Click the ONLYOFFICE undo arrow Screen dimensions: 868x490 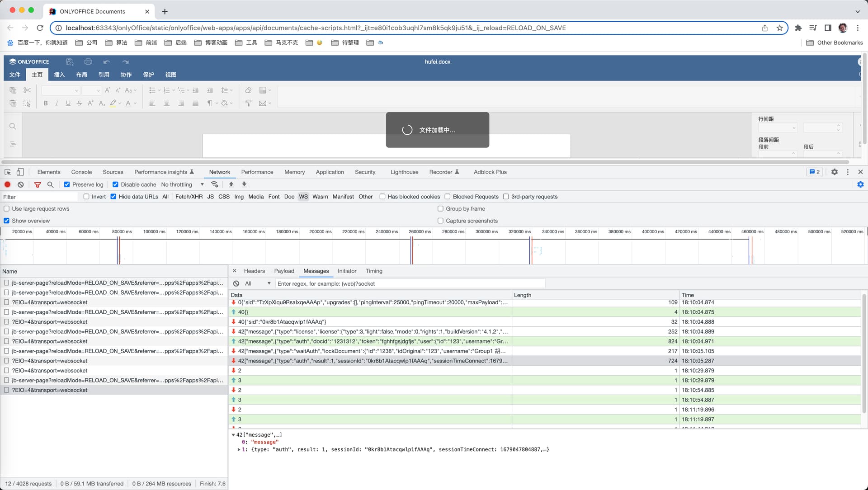107,62
